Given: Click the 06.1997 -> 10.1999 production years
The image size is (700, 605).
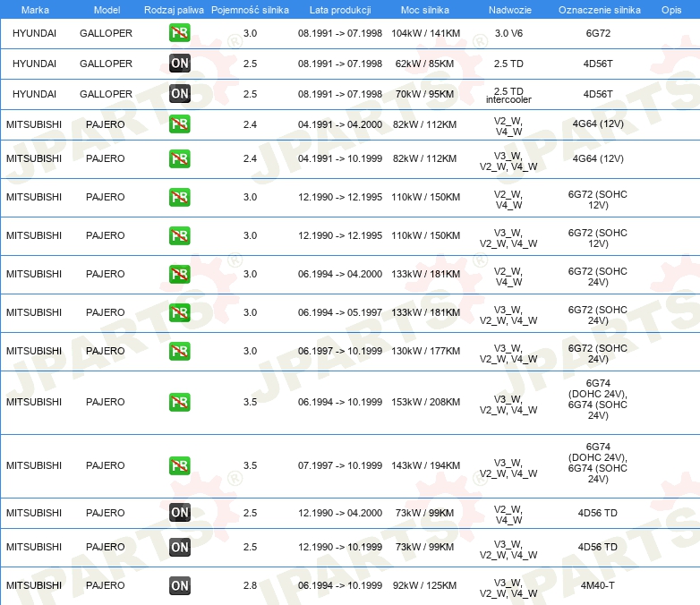Looking at the screenshot, I should tap(340, 351).
